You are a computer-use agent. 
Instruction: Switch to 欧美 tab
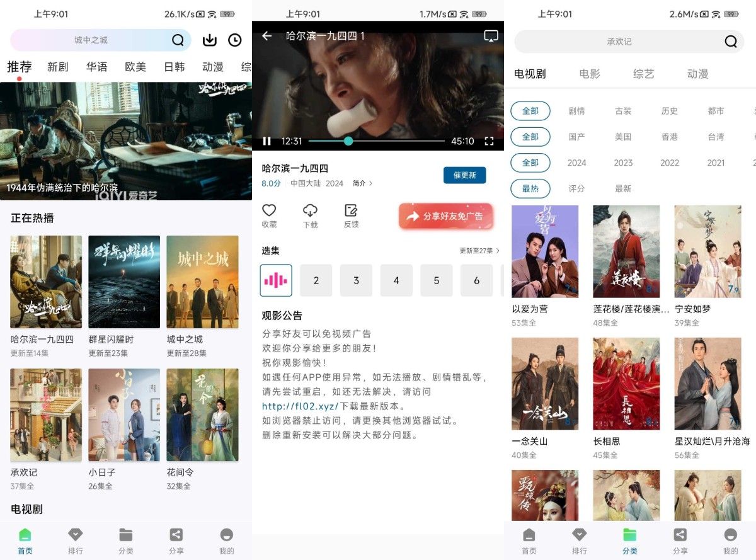(x=135, y=67)
